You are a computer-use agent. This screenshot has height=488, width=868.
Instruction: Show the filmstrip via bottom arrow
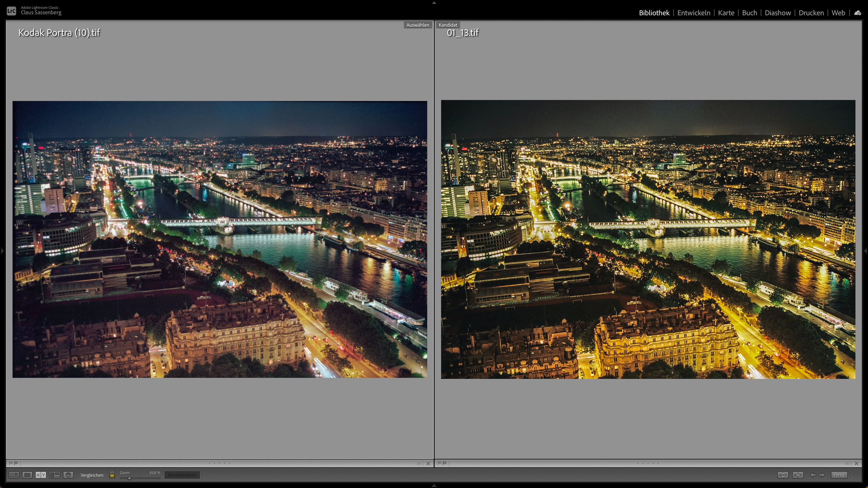tap(434, 485)
